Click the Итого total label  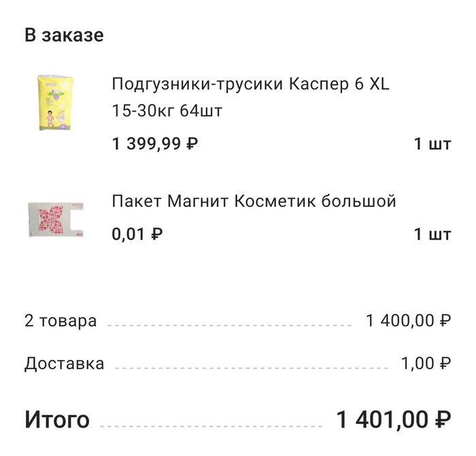click(57, 419)
